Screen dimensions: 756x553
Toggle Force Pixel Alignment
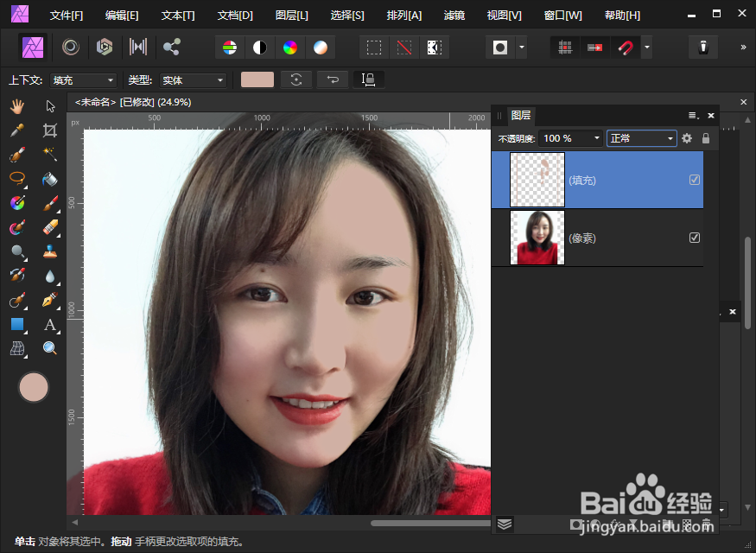tap(565, 48)
